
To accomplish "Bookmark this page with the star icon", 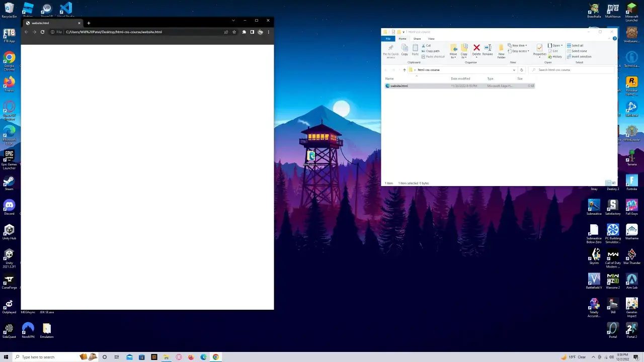I will (x=234, y=32).
